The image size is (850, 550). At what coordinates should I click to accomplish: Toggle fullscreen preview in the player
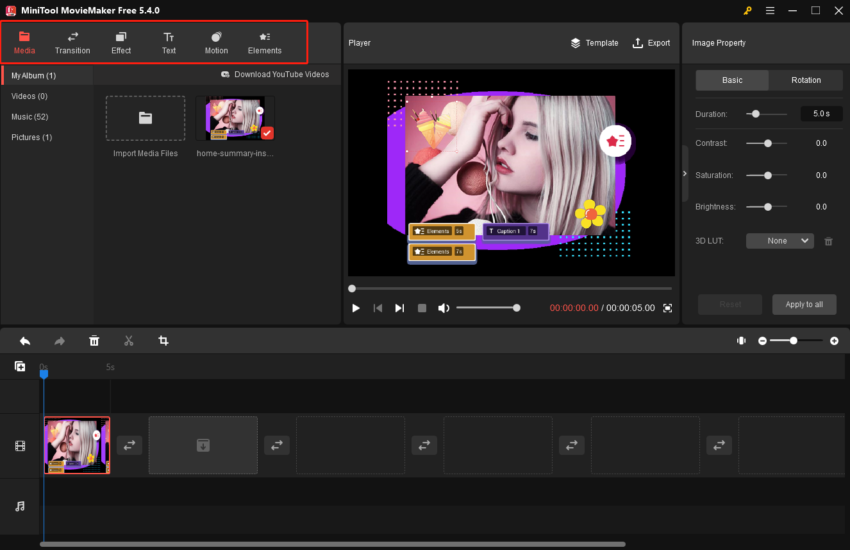point(667,308)
